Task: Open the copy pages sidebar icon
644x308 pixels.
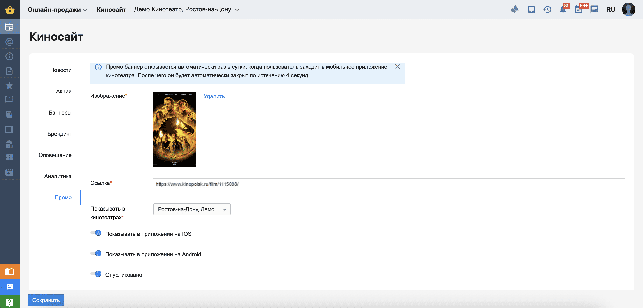Action: pyautogui.click(x=9, y=115)
